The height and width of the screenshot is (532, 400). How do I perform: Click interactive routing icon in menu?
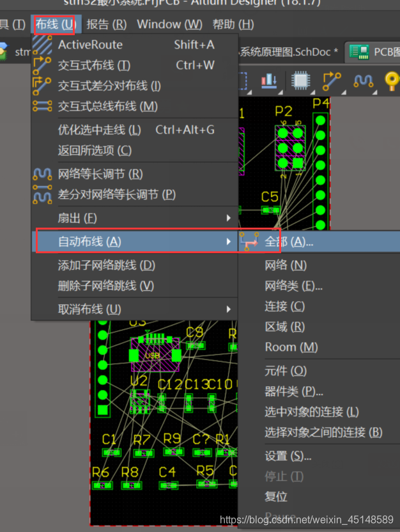tap(42, 65)
